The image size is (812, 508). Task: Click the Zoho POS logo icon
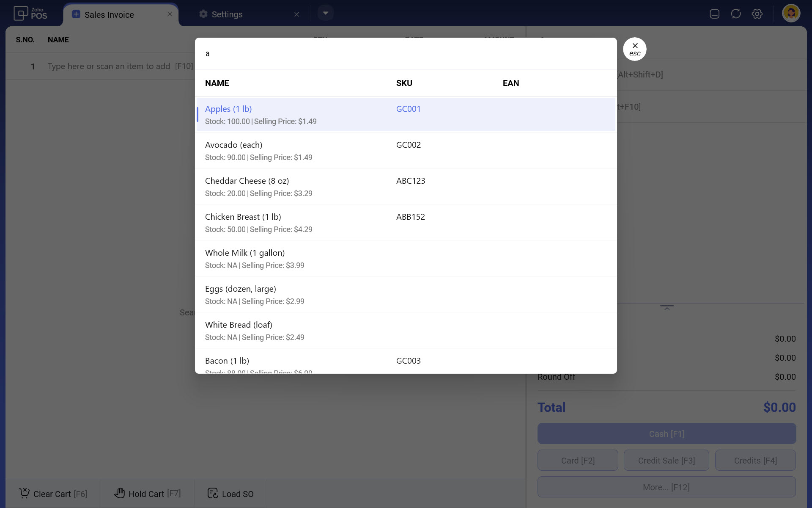(21, 14)
